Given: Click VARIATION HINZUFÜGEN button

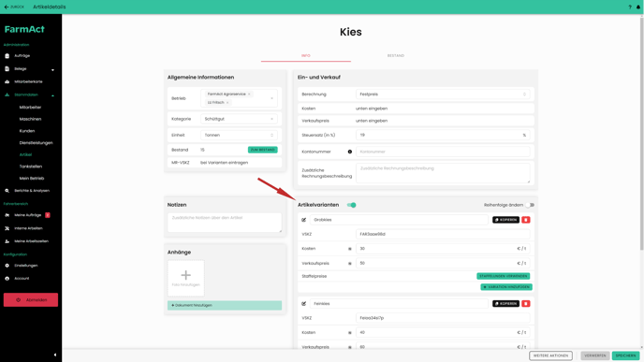Looking at the screenshot, I should coord(506,287).
